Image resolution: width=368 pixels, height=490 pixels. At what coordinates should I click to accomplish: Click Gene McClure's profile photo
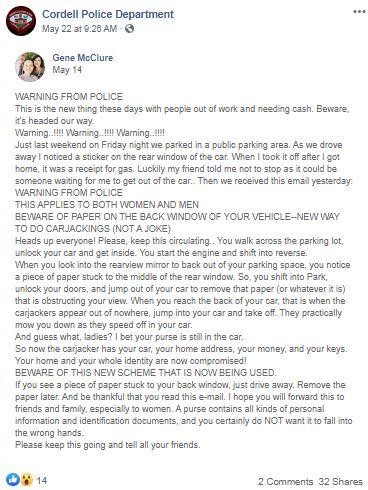(30, 67)
